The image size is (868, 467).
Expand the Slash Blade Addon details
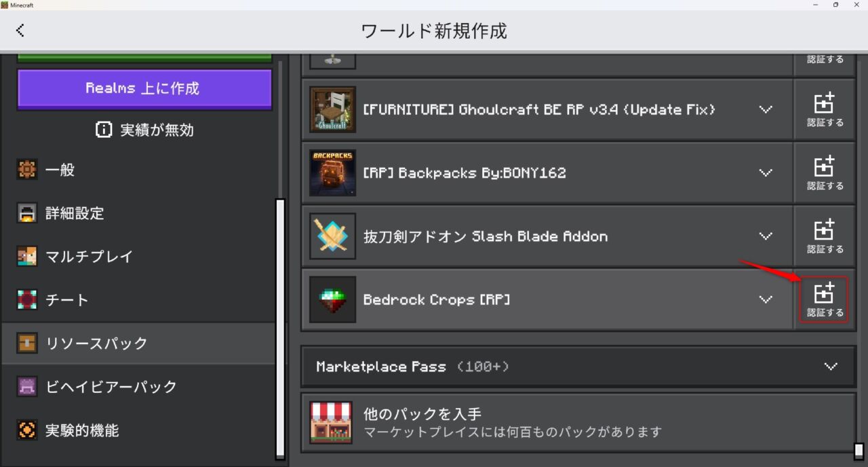(x=766, y=236)
